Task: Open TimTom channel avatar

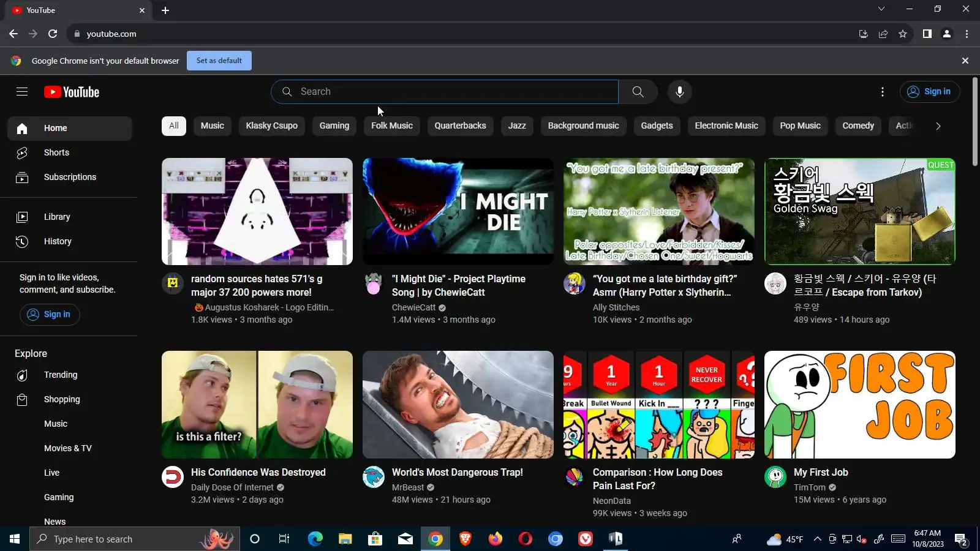Action: 775,478
